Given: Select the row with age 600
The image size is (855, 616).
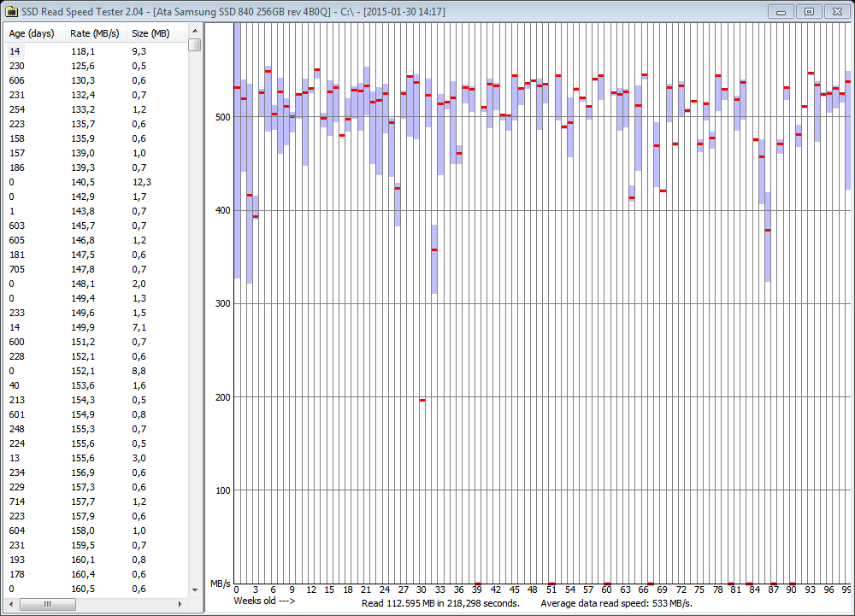Looking at the screenshot, I should coord(96,342).
